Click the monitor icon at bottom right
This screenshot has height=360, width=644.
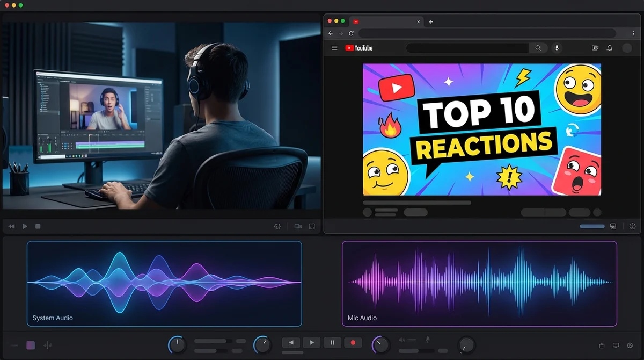pos(616,345)
